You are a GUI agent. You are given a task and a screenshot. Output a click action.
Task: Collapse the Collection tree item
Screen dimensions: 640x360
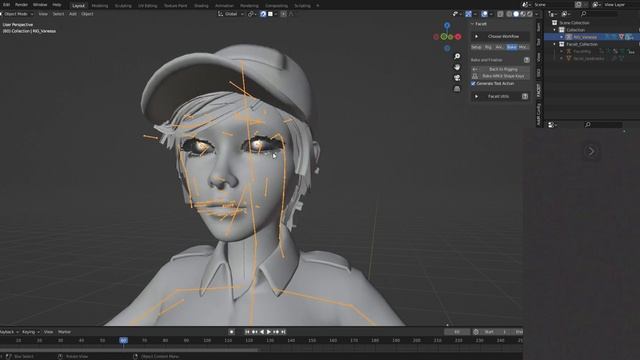coord(555,30)
